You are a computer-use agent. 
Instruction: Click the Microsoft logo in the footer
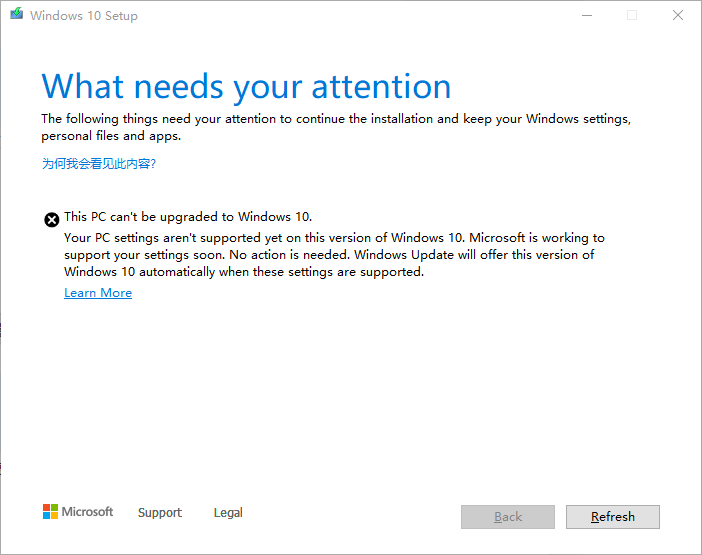coord(78,512)
